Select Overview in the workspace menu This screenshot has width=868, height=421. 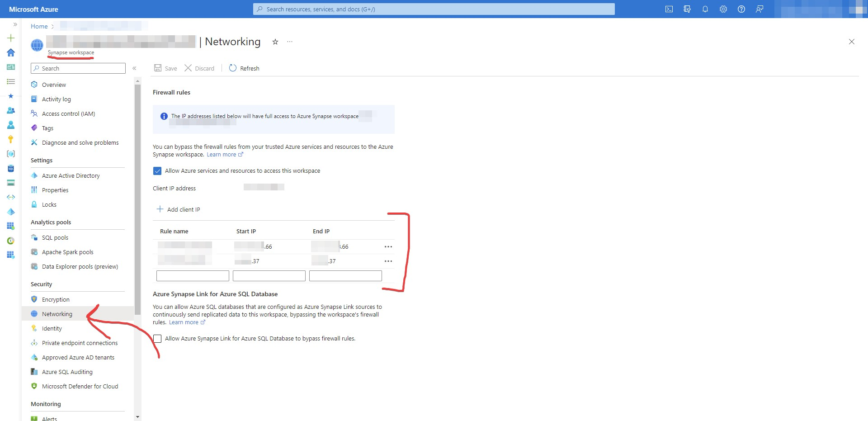54,85
